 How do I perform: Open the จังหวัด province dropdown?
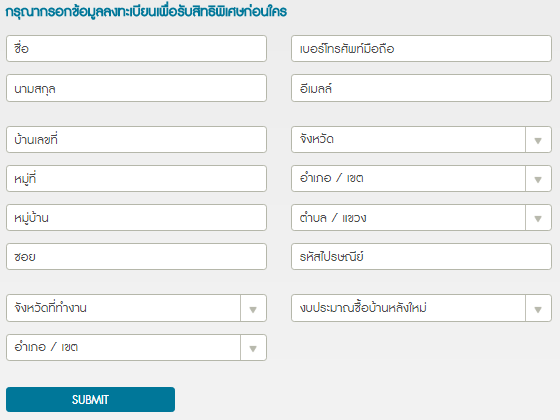[x=421, y=139]
